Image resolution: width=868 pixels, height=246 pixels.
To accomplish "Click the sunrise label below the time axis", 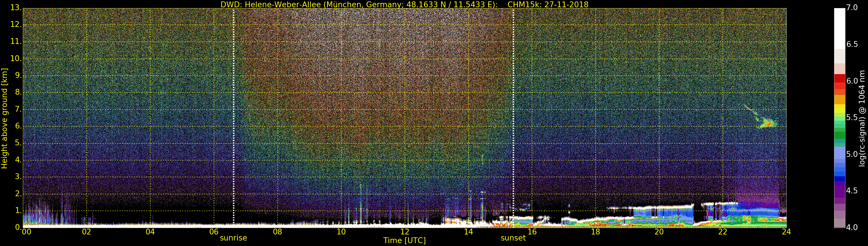I will tap(233, 238).
